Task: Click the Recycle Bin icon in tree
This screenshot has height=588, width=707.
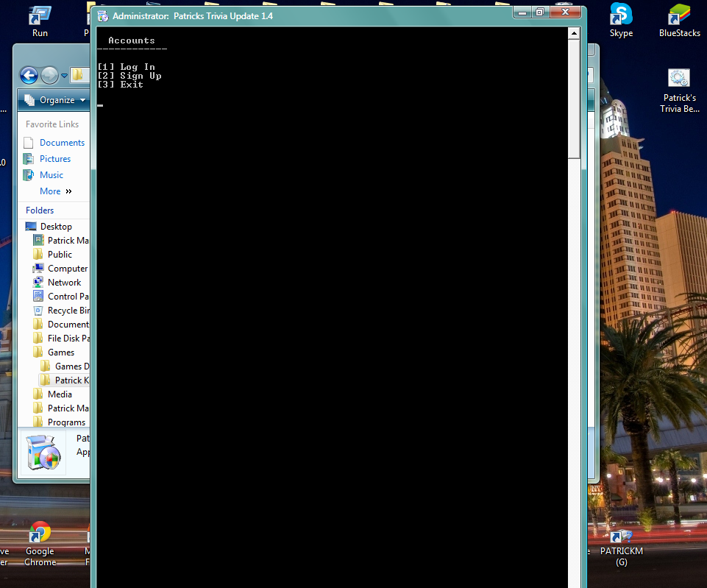Action: 38,311
